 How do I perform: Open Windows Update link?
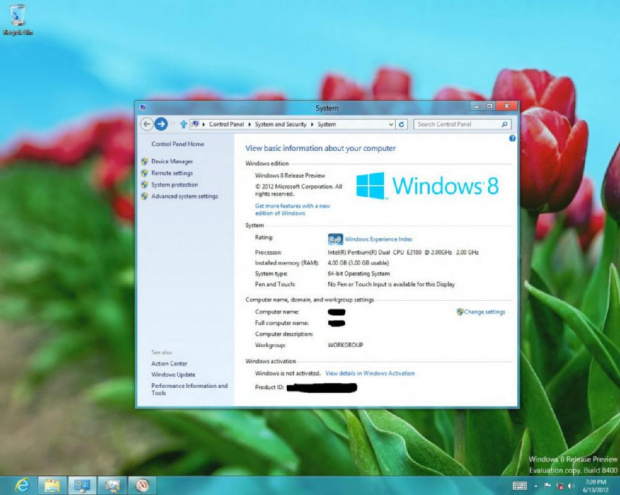point(173,374)
